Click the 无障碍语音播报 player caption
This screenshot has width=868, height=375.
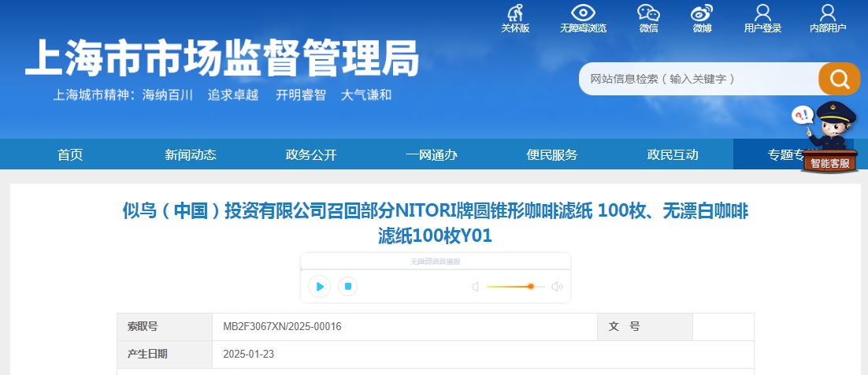pyautogui.click(x=435, y=262)
